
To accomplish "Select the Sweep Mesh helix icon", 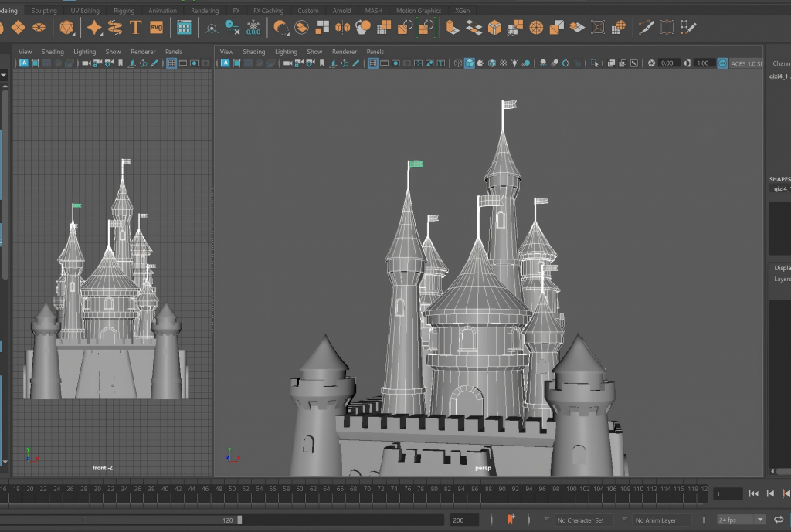I will (115, 28).
